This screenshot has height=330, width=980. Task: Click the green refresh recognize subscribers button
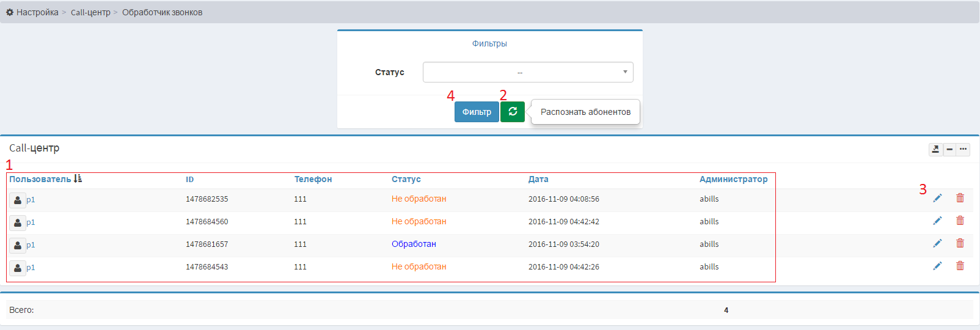(512, 112)
